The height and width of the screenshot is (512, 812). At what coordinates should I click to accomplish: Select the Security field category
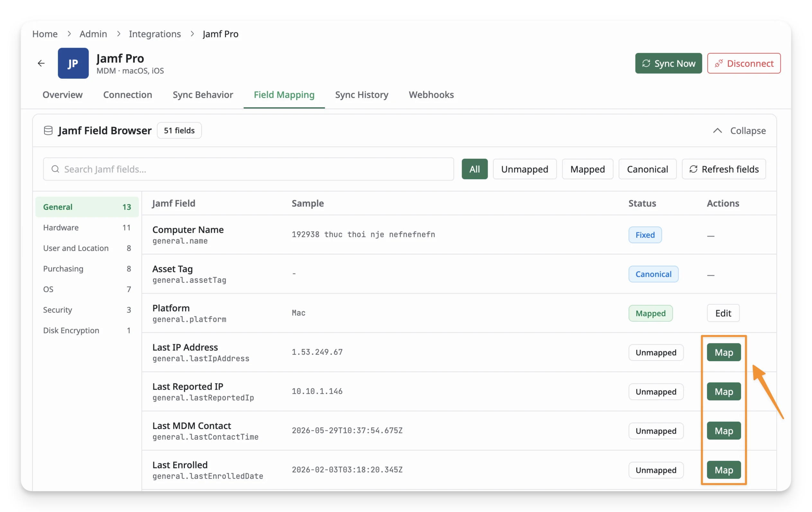coord(87,310)
